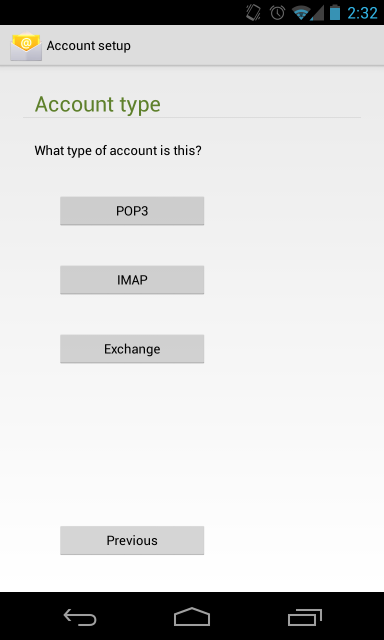Tap the Wi-Fi signal status icon
The image size is (384, 640).
300,13
